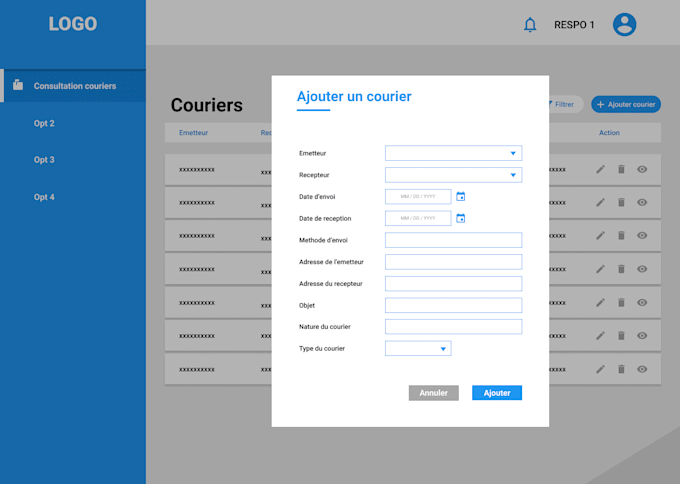Focus the Date de reception date field
680x484 pixels.
418,218
